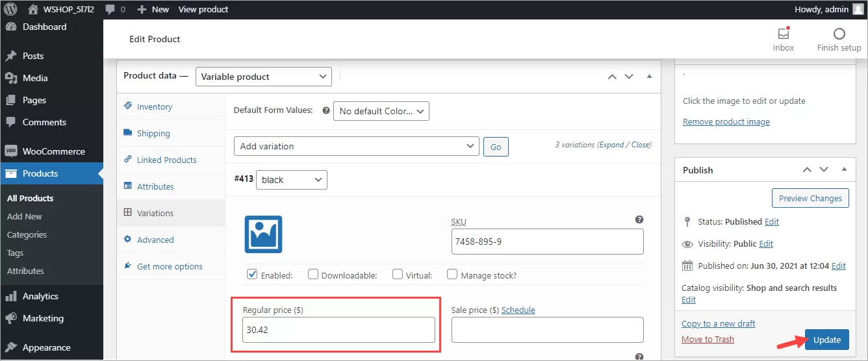868x361 pixels.
Task: Open the Add variation dropdown
Action: click(357, 146)
